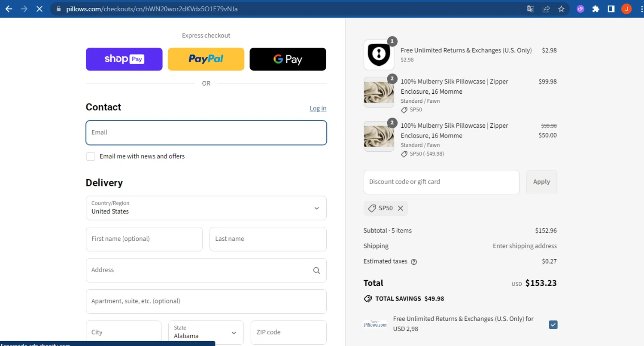Click the Last name field
Image resolution: width=644 pixels, height=346 pixels.
[268, 239]
